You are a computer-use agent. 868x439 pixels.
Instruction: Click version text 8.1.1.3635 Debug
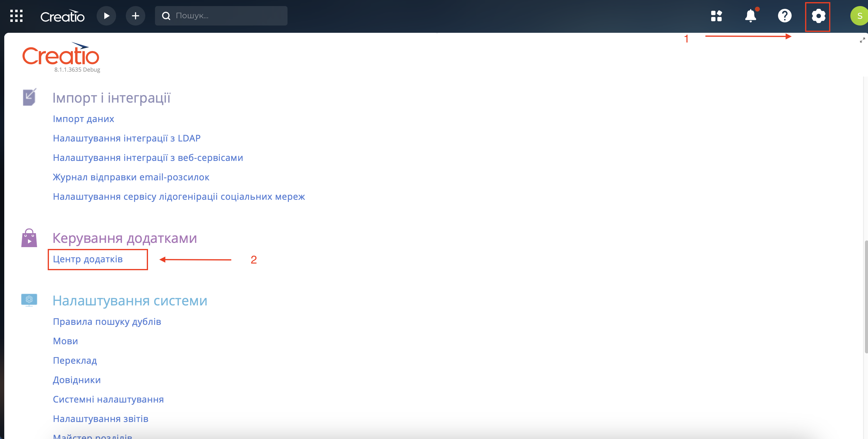coord(77,70)
